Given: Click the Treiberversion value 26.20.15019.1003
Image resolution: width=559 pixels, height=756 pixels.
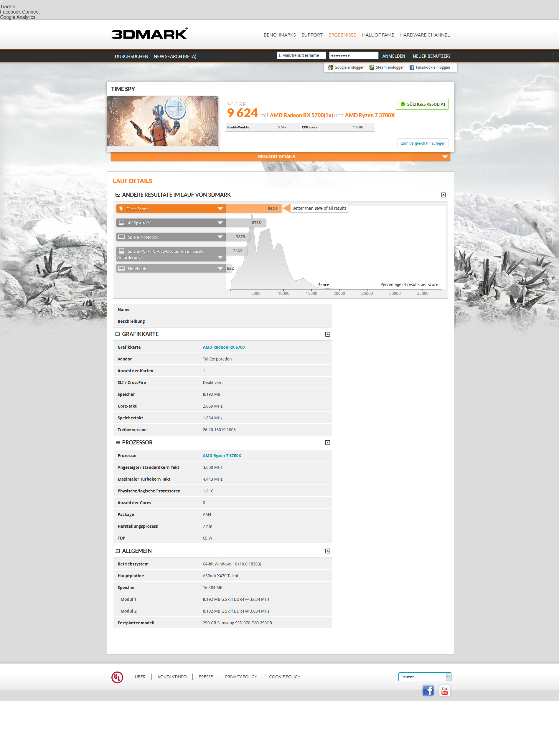Looking at the screenshot, I should coord(219,430).
